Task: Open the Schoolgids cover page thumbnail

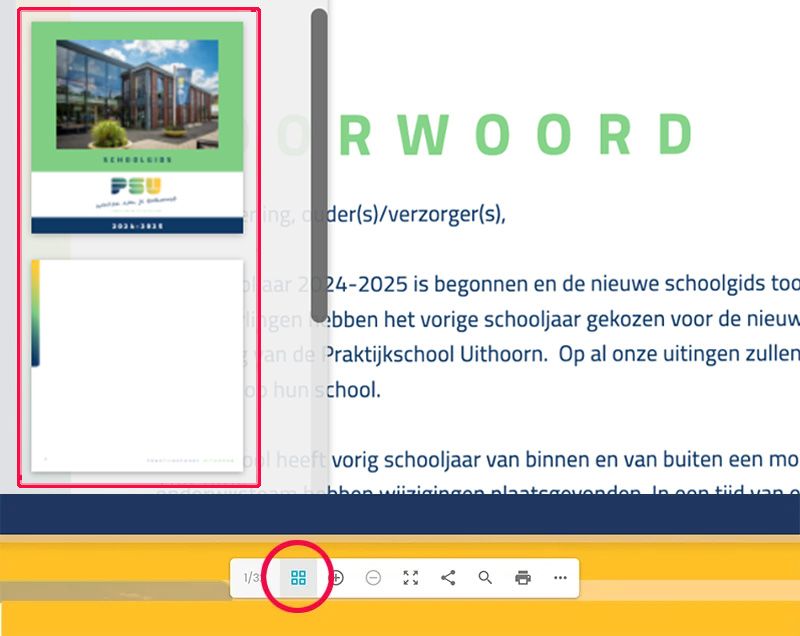Action: click(x=137, y=128)
